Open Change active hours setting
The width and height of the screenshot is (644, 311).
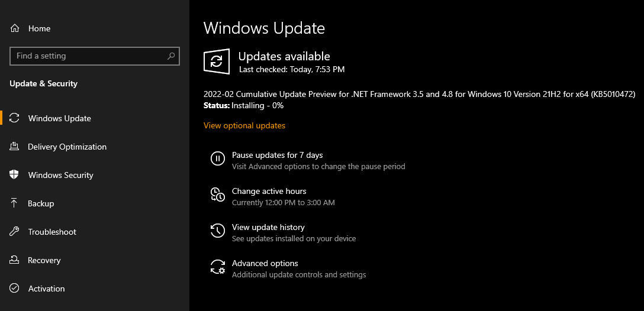click(x=269, y=191)
